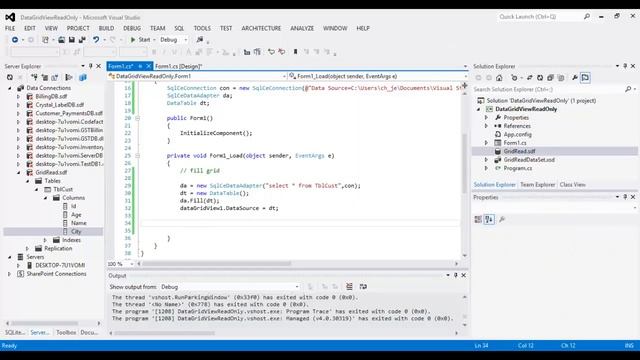Screen dimensions: 640x360
Task: Click the Collapse All icon in Solution Explorer
Action: (550, 78)
